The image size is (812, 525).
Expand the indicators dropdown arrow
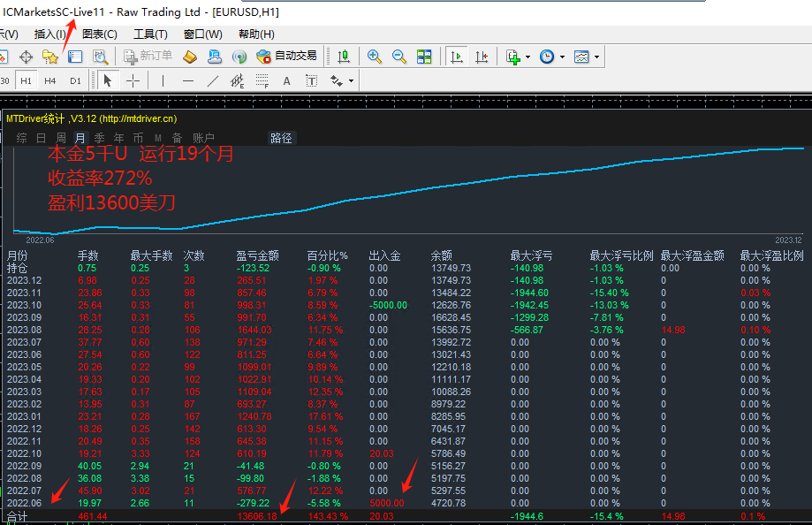[527, 57]
